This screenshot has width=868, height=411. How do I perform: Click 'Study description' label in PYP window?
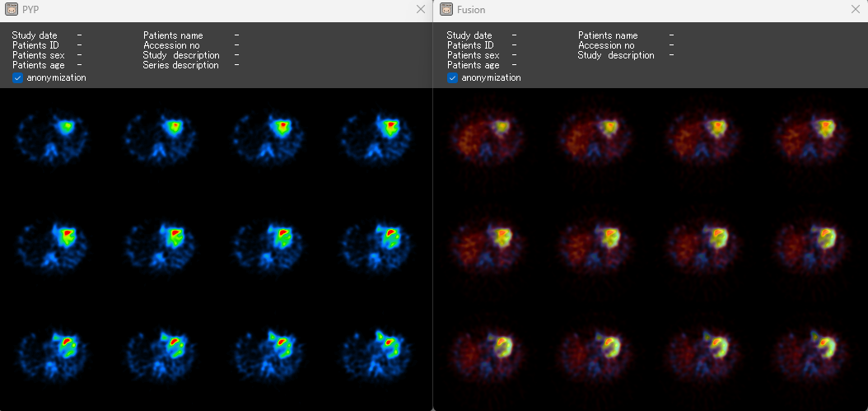tap(181, 55)
